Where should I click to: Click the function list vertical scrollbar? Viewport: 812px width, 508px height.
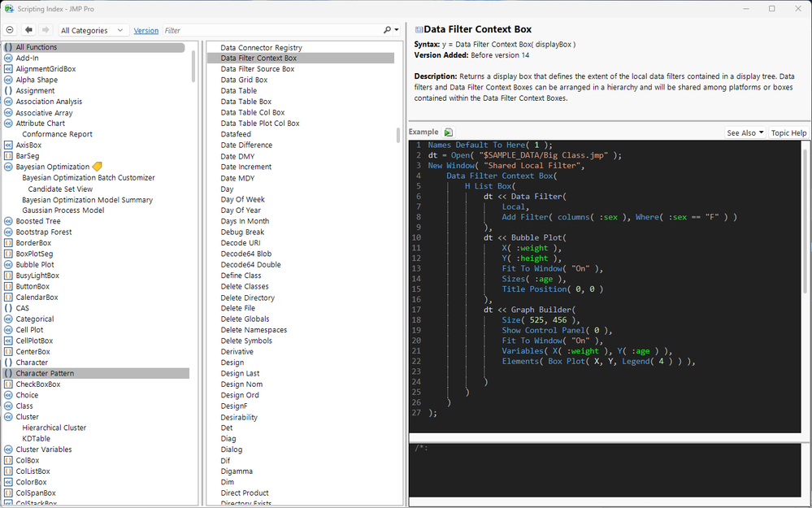(398, 135)
